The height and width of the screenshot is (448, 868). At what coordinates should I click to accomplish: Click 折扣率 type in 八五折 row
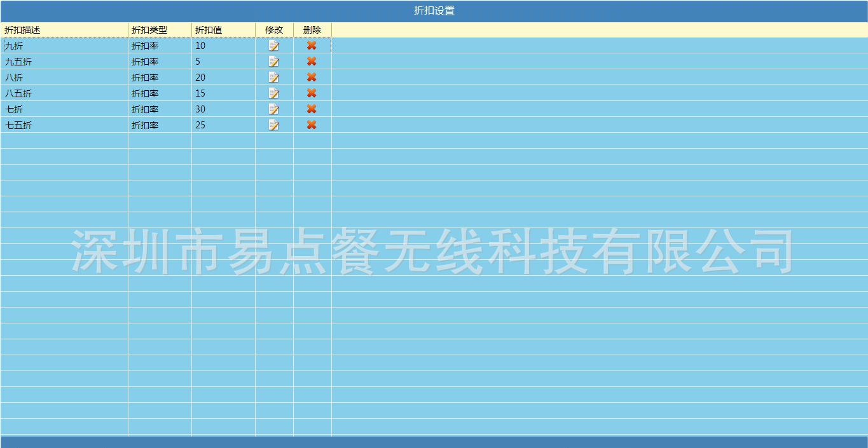tap(160, 93)
